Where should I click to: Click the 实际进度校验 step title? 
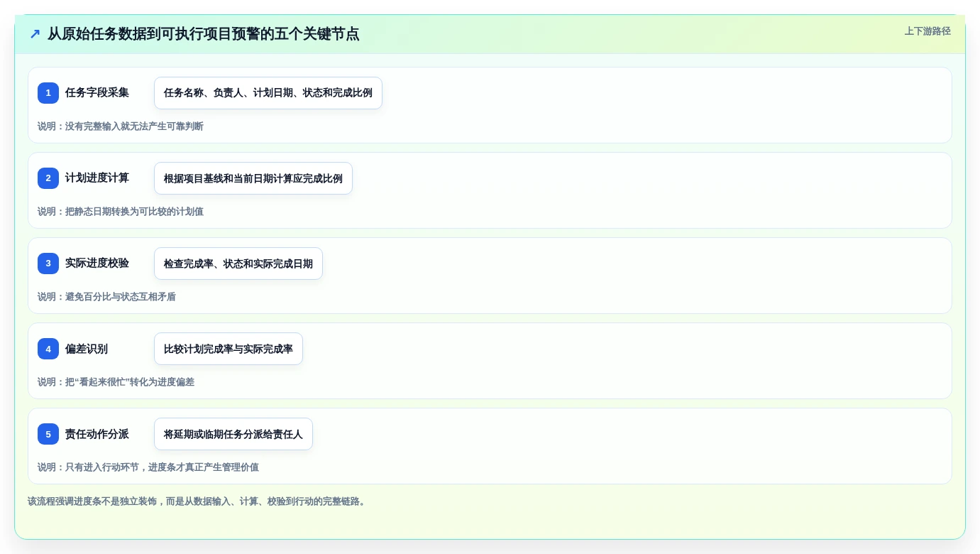(97, 263)
